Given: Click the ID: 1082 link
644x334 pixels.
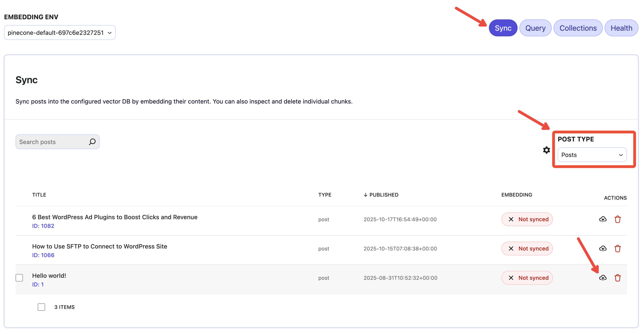Looking at the screenshot, I should [43, 226].
